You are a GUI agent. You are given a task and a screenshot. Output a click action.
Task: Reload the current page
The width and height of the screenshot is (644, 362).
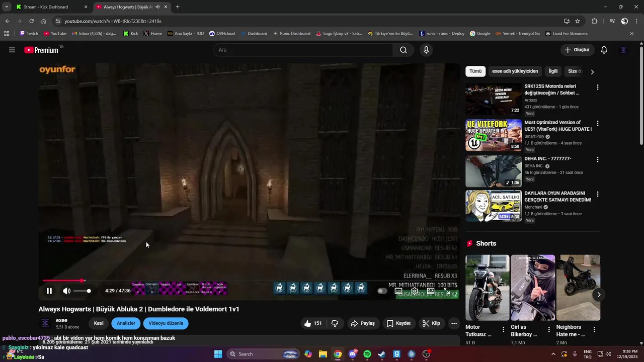tap(31, 21)
